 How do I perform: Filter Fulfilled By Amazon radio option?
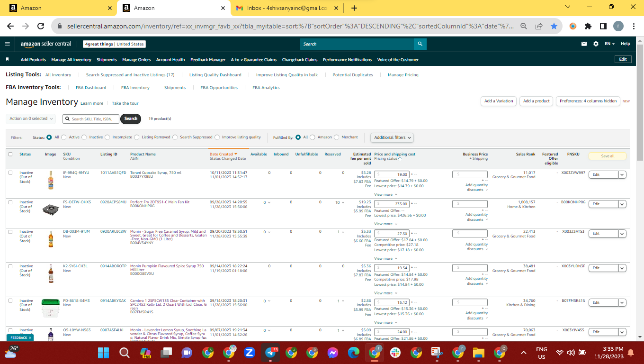click(x=313, y=137)
